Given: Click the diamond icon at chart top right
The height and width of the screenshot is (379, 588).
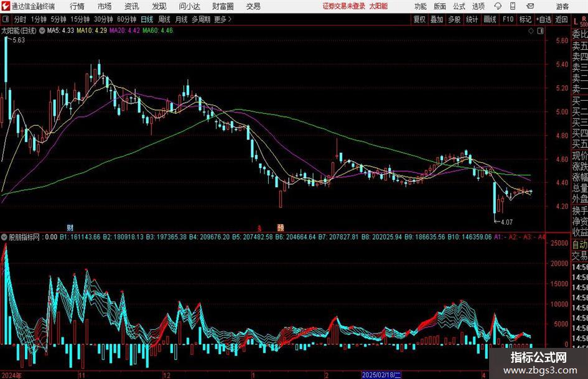Looking at the screenshot, I should coord(531,30).
